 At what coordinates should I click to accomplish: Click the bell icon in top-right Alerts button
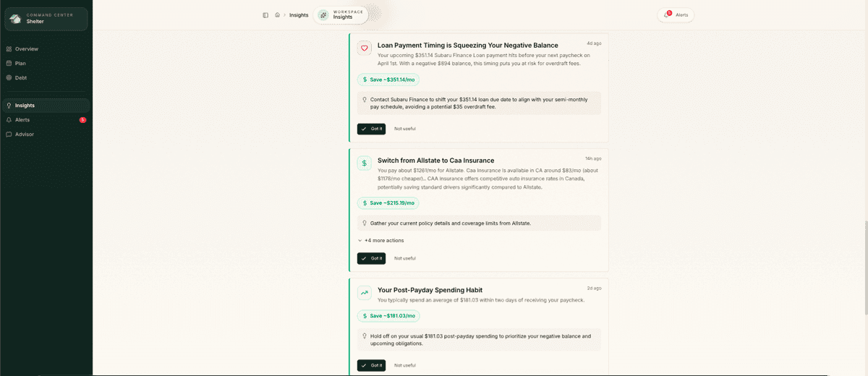point(667,15)
